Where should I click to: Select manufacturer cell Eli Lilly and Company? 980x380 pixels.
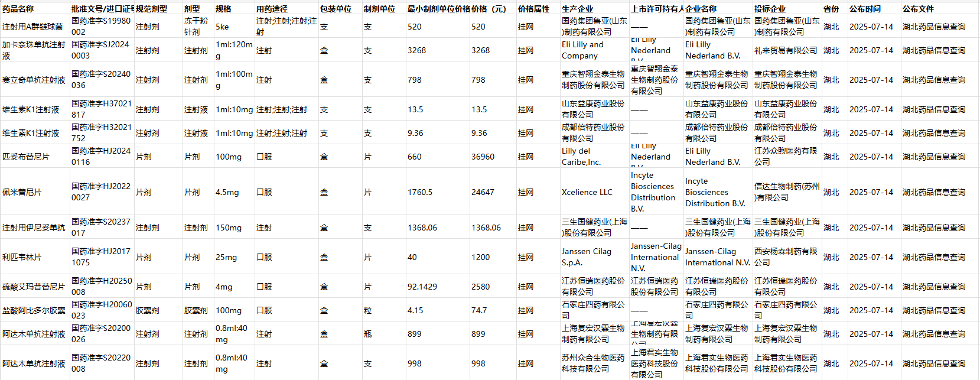coord(595,50)
